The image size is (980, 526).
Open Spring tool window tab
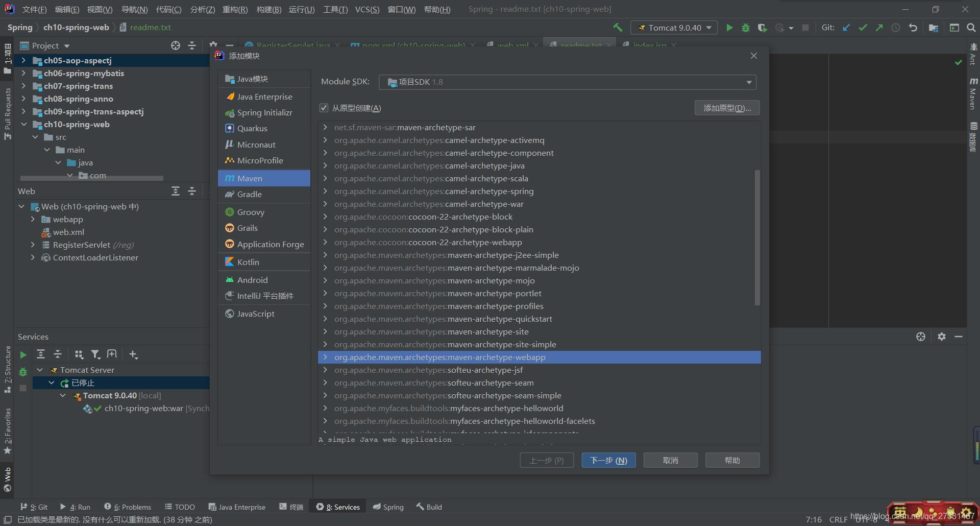coord(388,507)
